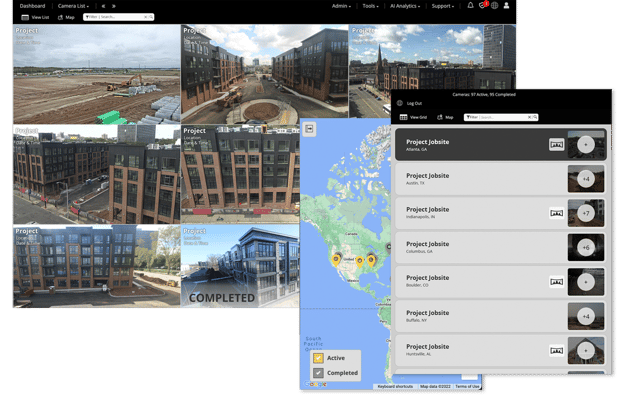This screenshot has height=410, width=640.
Task: Clear the grid window search with X
Action: tap(146, 17)
